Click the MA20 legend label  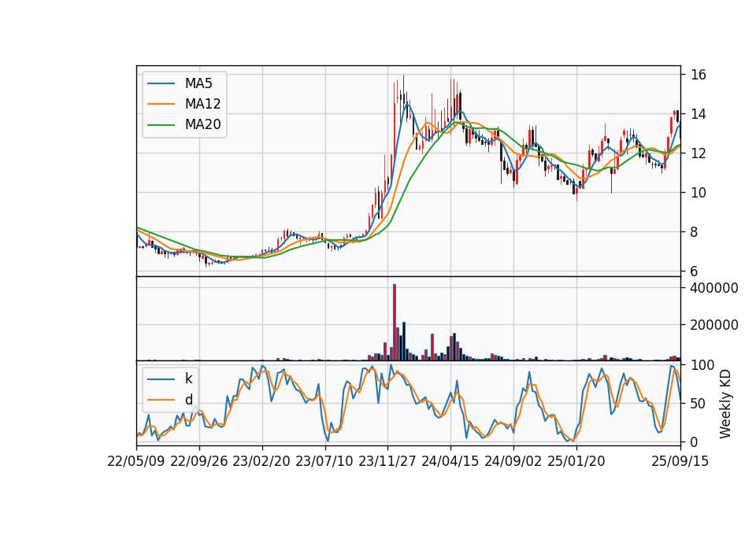point(202,125)
